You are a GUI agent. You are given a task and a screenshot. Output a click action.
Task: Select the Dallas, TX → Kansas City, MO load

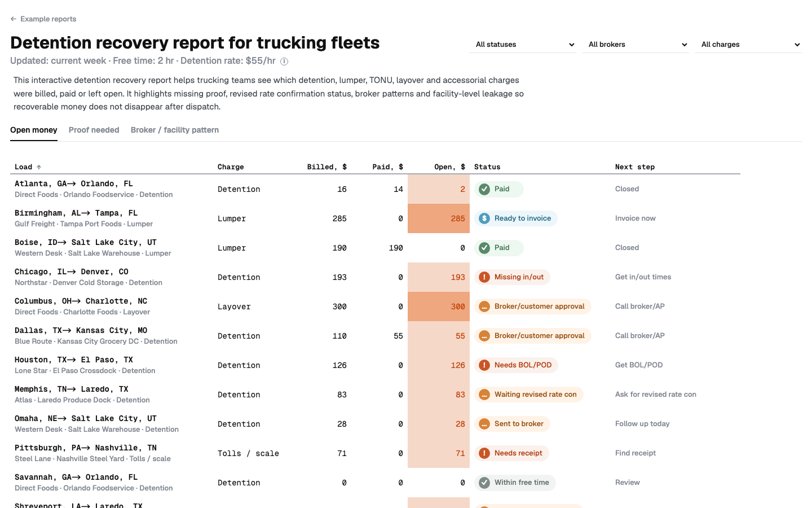click(x=81, y=331)
